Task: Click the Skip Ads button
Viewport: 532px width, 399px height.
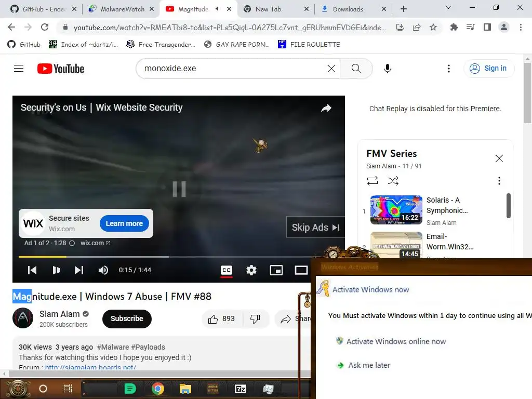Action: tap(315, 228)
